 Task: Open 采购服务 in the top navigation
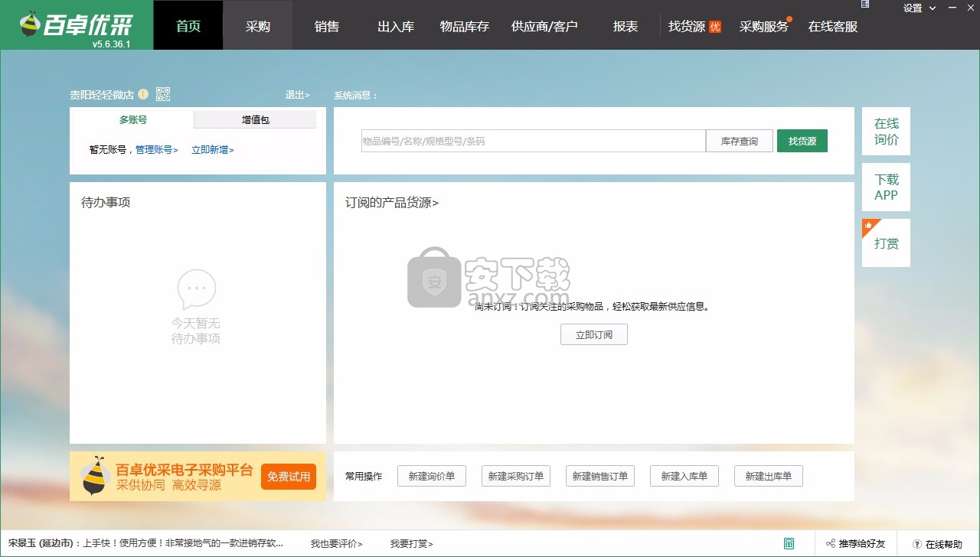(764, 26)
